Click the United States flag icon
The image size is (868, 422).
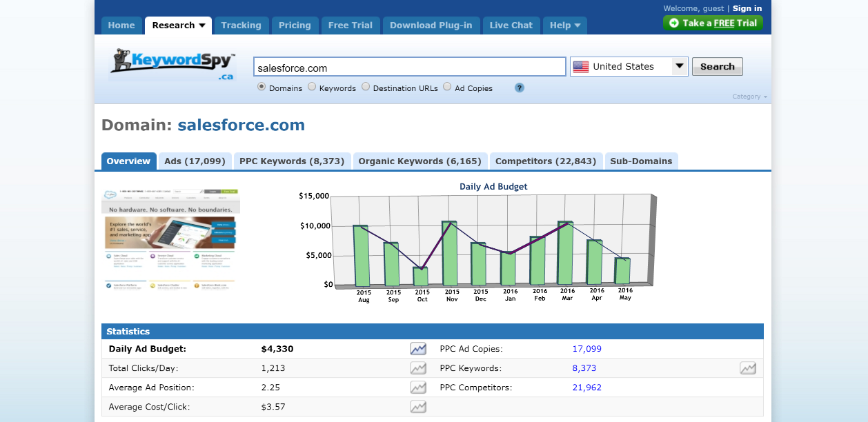click(x=581, y=67)
